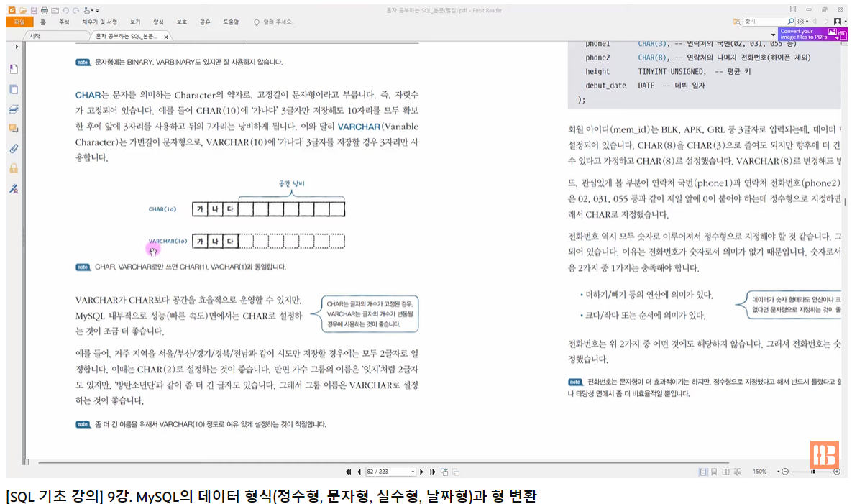Screen dimensions: 852x504
Task: Close the 혼자 공부하는 SQL document tab
Action: point(166,37)
